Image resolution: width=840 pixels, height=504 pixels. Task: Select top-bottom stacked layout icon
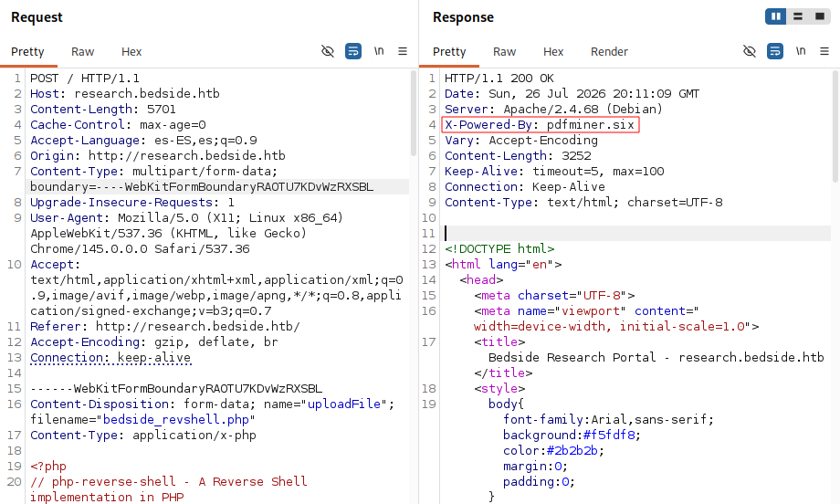pos(798,16)
